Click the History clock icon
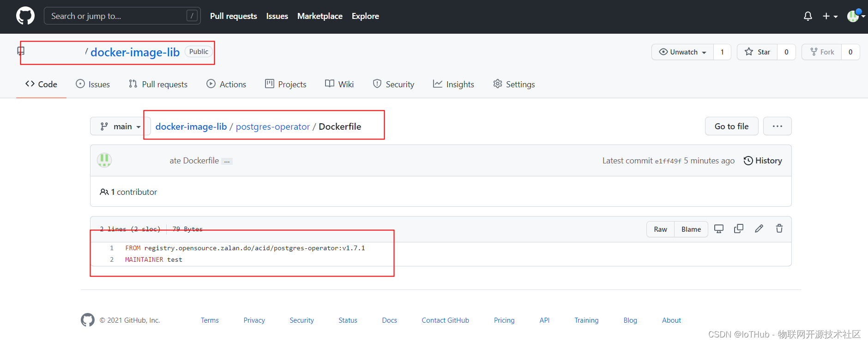Viewport: 868px width, 343px height. 748,161
